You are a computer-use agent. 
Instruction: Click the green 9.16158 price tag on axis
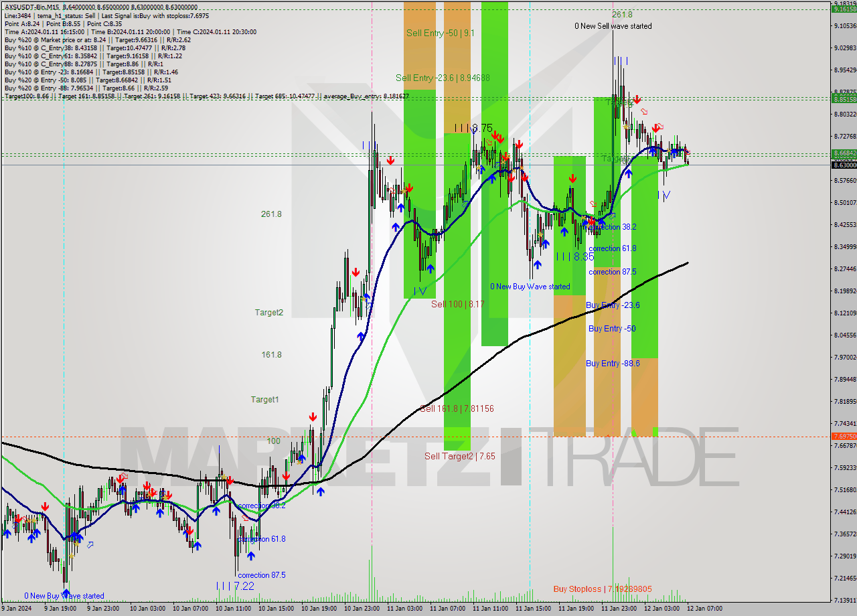(x=844, y=9)
